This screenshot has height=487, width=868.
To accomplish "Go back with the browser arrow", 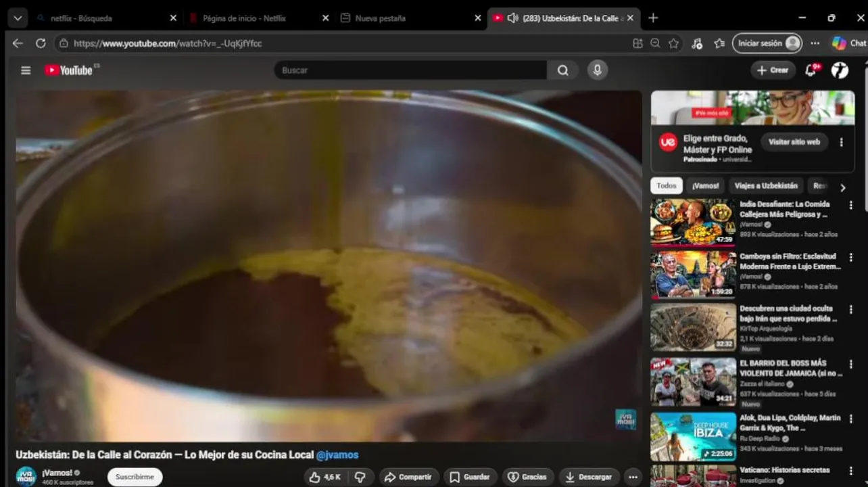I will coord(18,43).
